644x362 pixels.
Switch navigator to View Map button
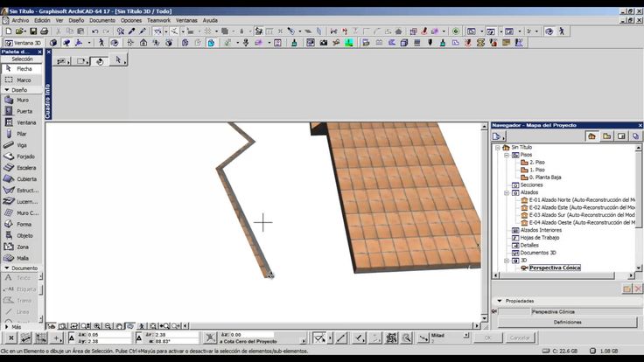click(607, 136)
